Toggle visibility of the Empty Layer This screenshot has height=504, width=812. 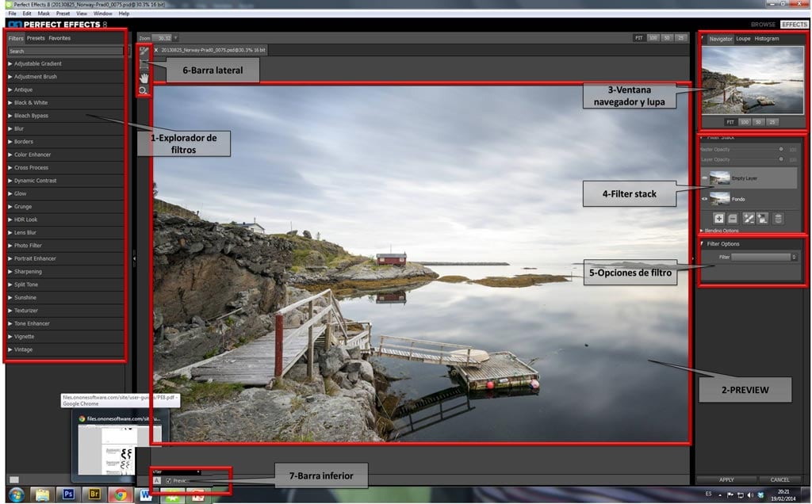point(704,178)
